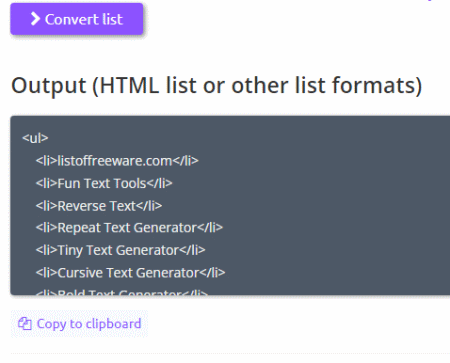Click the opening <li> tag before Reverse Text
450x363 pixels.
point(46,206)
